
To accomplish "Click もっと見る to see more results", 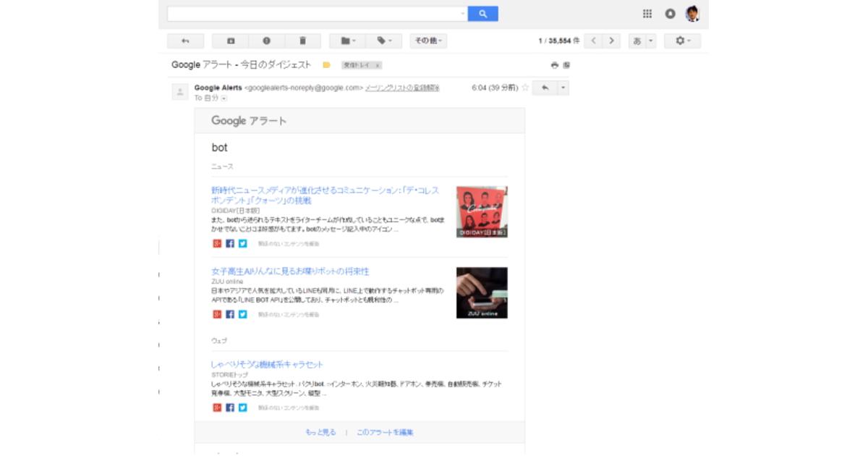I will point(320,432).
